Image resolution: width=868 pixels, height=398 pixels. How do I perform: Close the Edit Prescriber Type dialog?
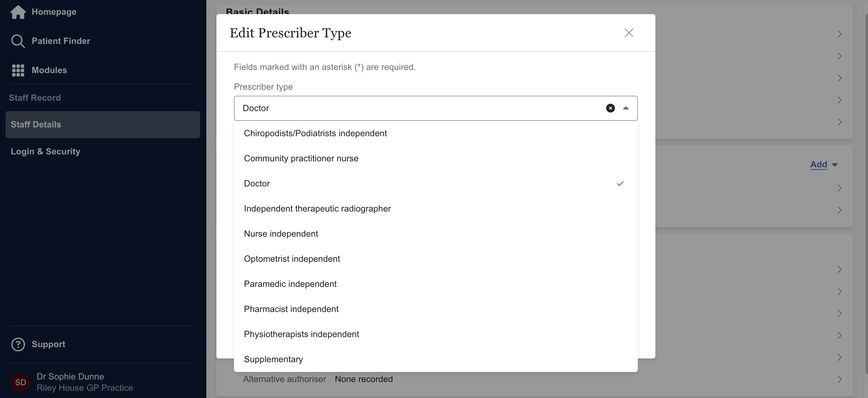(x=629, y=33)
